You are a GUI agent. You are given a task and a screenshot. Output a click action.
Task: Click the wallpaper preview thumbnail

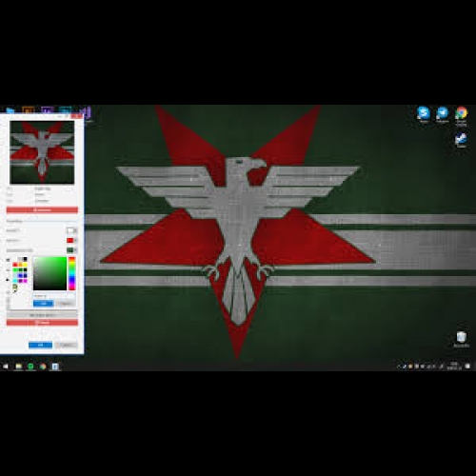click(x=42, y=152)
